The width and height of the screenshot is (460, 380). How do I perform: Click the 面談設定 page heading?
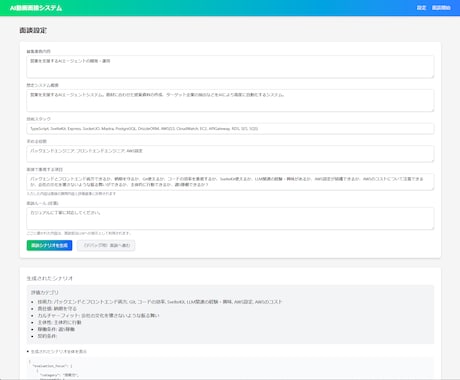33,30
